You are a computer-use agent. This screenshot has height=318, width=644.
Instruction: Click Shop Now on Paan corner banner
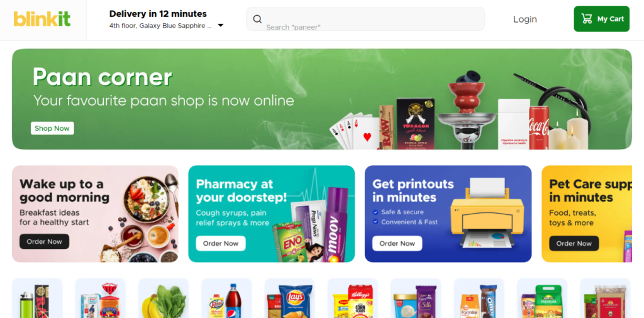click(x=52, y=128)
